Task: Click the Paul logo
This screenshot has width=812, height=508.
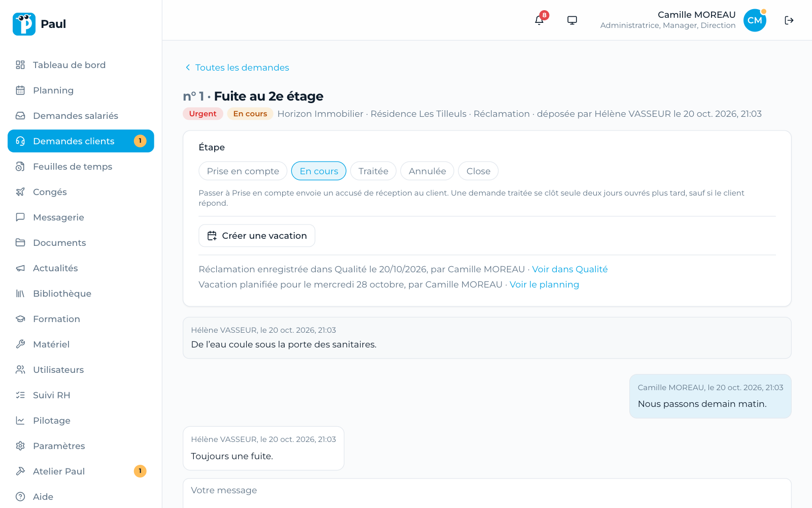Action: (x=24, y=24)
